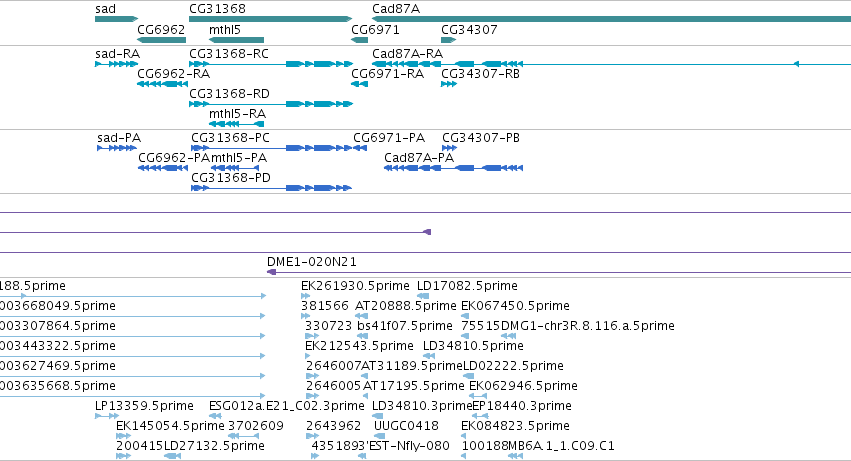Click EST EK145054.5prime
The image size is (851, 461).
coord(170,426)
